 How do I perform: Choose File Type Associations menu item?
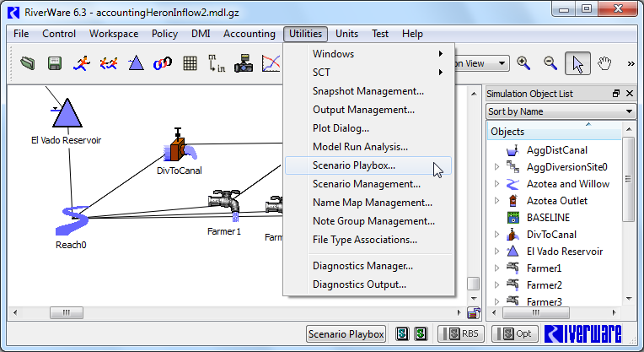368,240
